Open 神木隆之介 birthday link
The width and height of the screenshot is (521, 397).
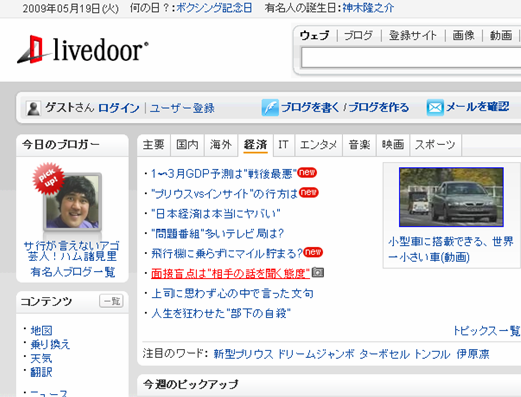point(368,8)
